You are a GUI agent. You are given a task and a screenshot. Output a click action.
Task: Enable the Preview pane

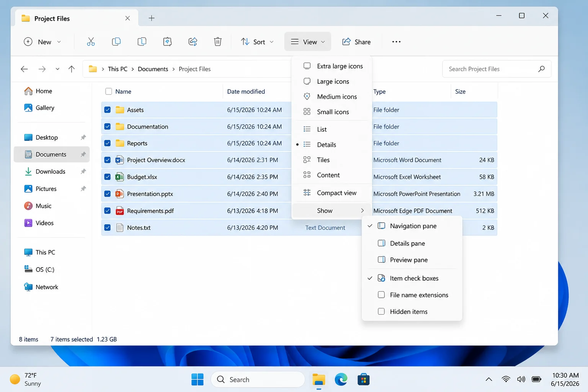412,260
